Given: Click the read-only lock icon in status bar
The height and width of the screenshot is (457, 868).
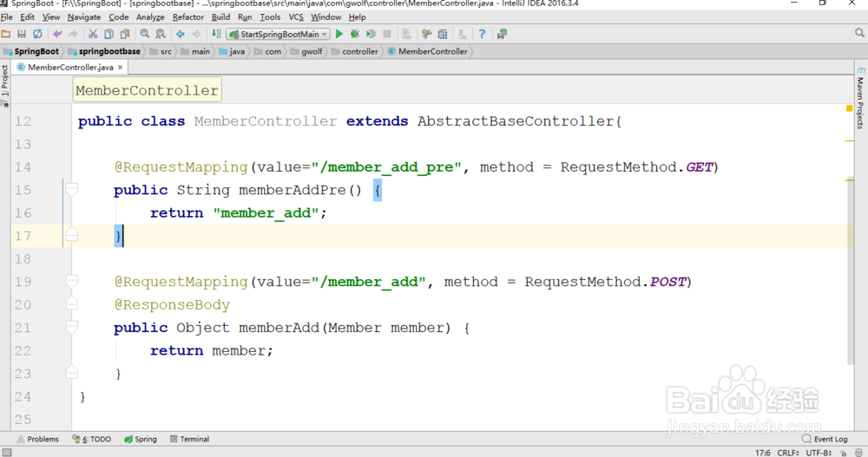Looking at the screenshot, I should click(843, 454).
